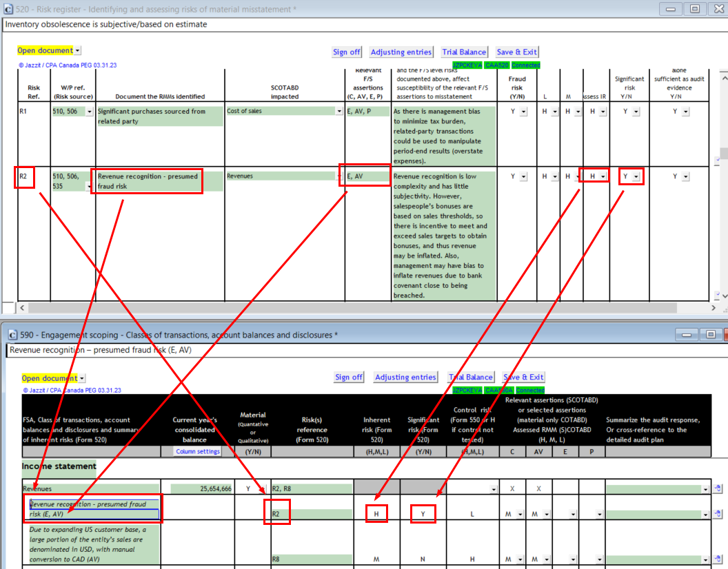Click the app icon in the 520 Risk register title bar
Image resolution: width=728 pixels, height=569 pixels.
pos(7,9)
